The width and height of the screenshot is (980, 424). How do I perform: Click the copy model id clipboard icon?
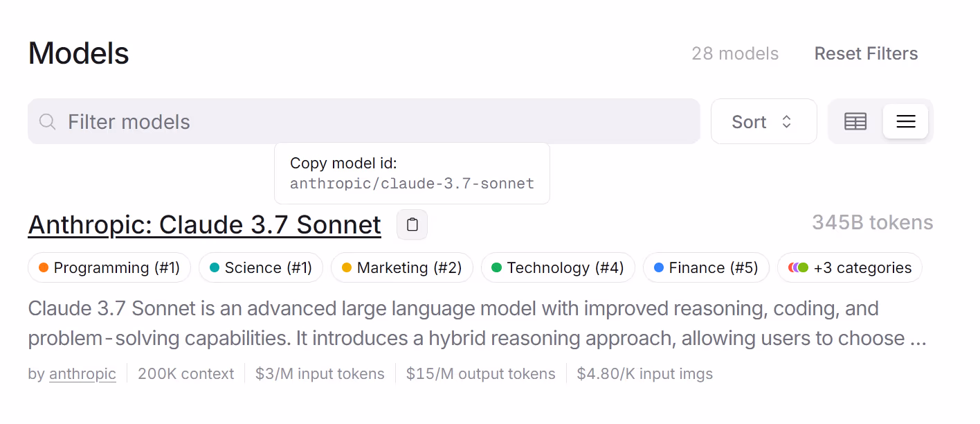[412, 224]
